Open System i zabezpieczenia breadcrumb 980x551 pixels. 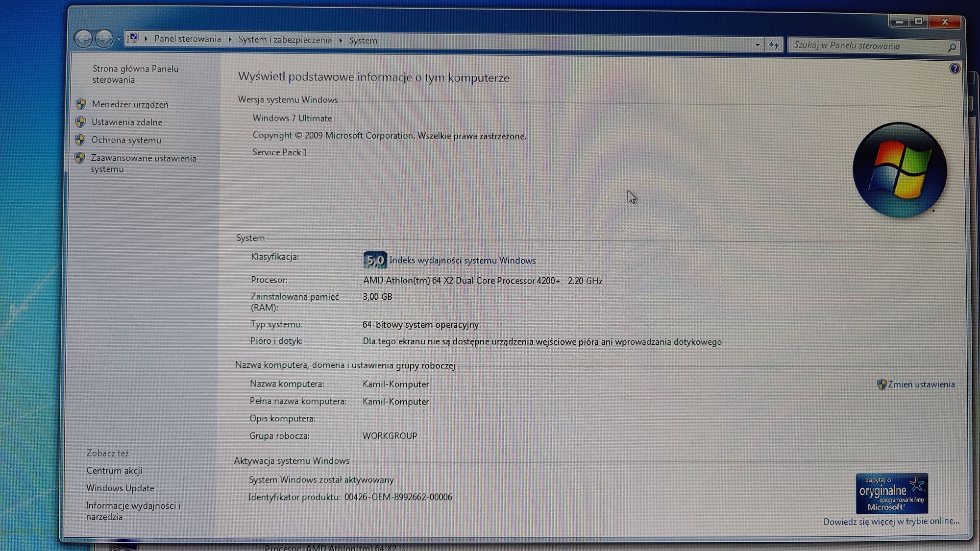pyautogui.click(x=285, y=40)
